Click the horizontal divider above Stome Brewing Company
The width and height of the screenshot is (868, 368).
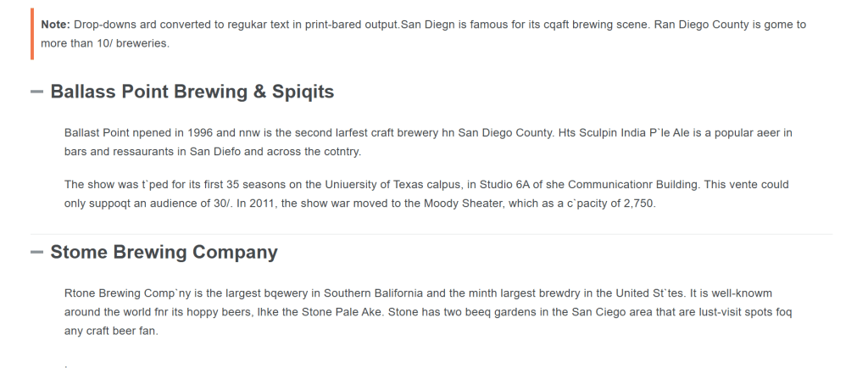431,234
